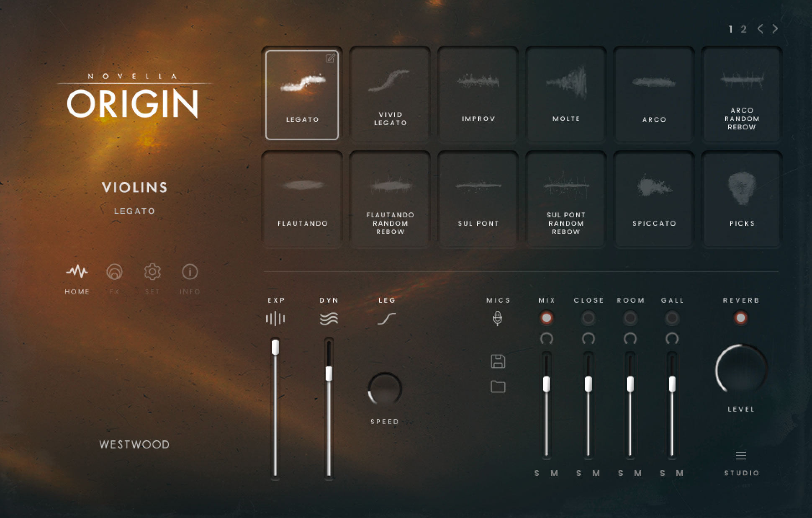Disable the MIX channel power button

coord(547,318)
